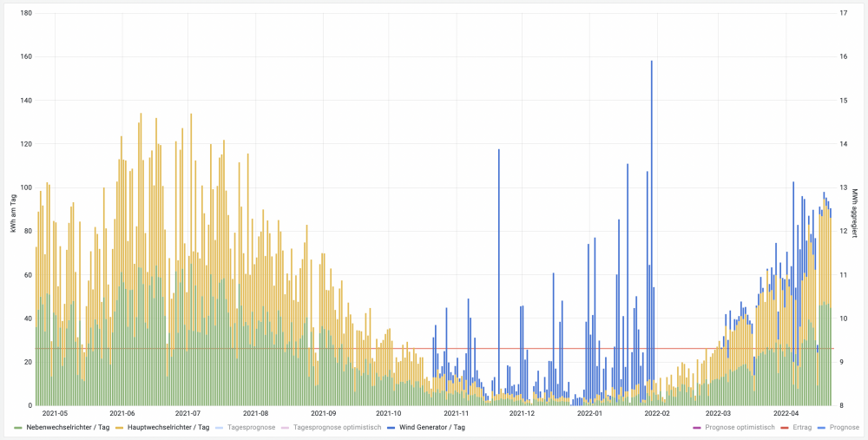Enable the Prognose series label at far right
The height and width of the screenshot is (440, 868).
[845, 428]
